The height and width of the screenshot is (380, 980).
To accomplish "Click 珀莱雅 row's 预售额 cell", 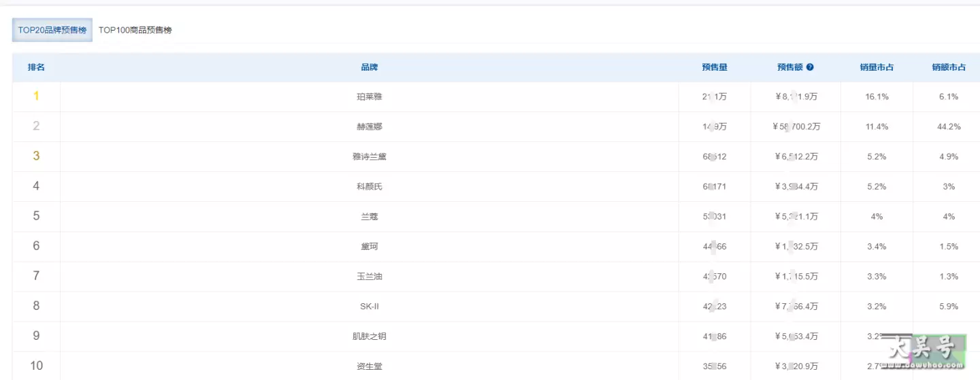I will point(796,97).
